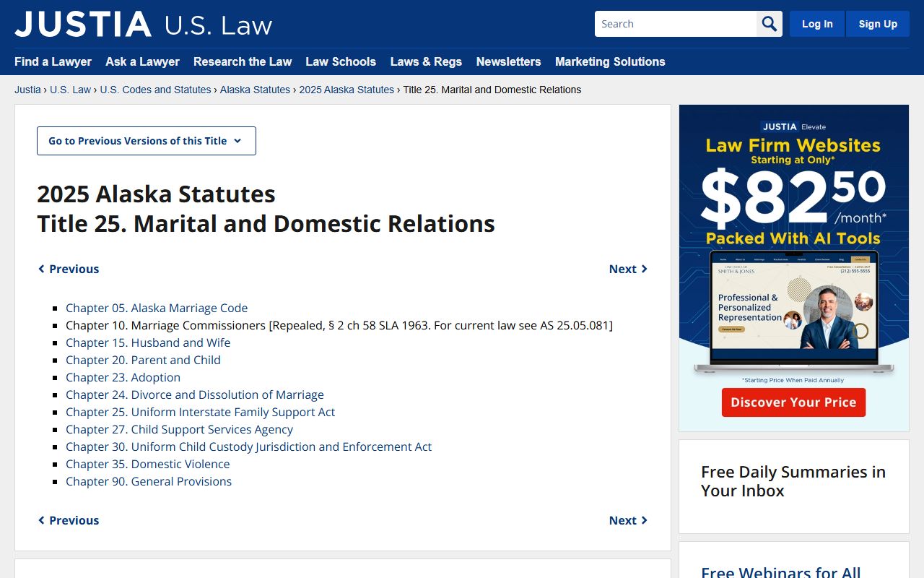Image resolution: width=924 pixels, height=578 pixels.
Task: Click the top Next link
Action: (629, 269)
